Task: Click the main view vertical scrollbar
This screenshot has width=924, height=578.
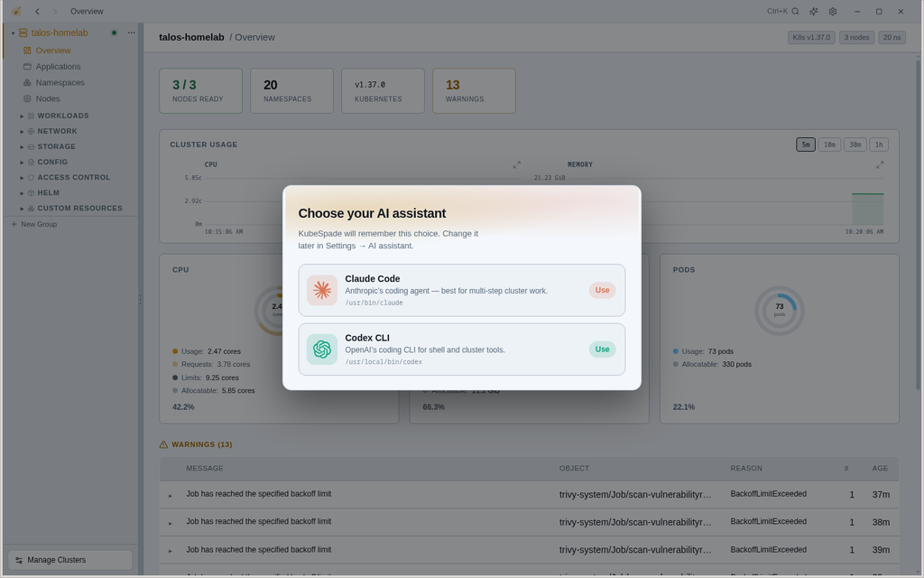Action: click(918, 224)
